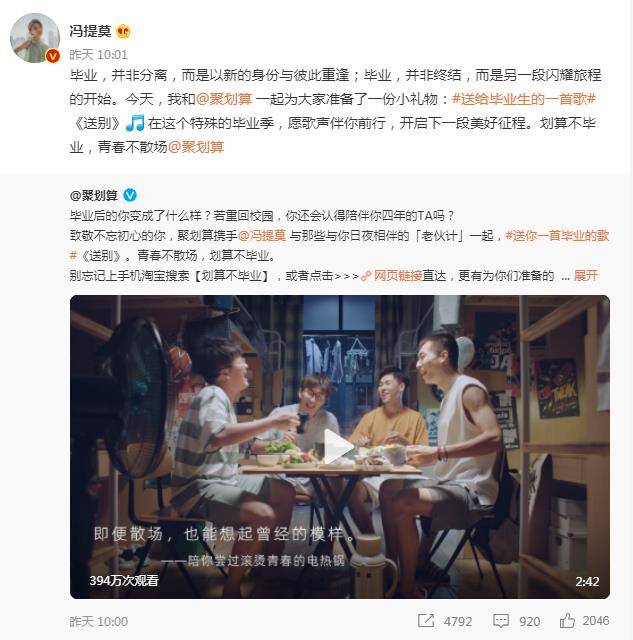Viewport: 633px width, 640px height.
Task: Click the 冯提莫 username
Action: tap(90, 31)
